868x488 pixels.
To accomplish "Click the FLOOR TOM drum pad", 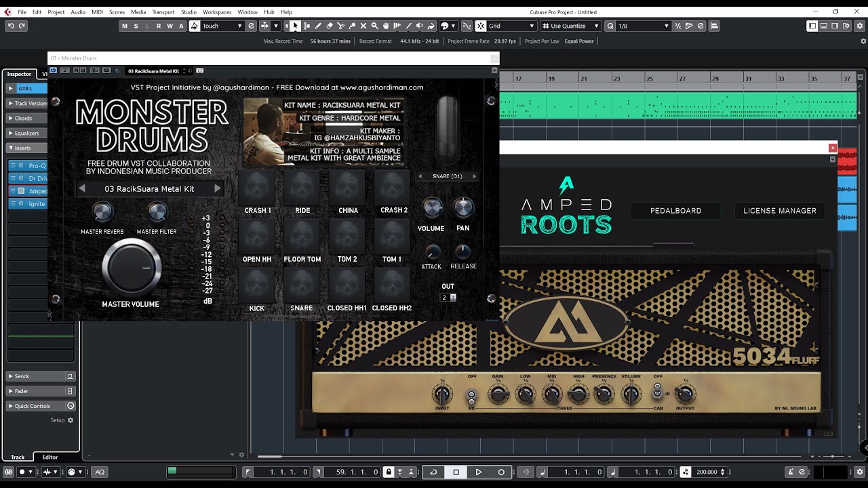I will tap(302, 236).
